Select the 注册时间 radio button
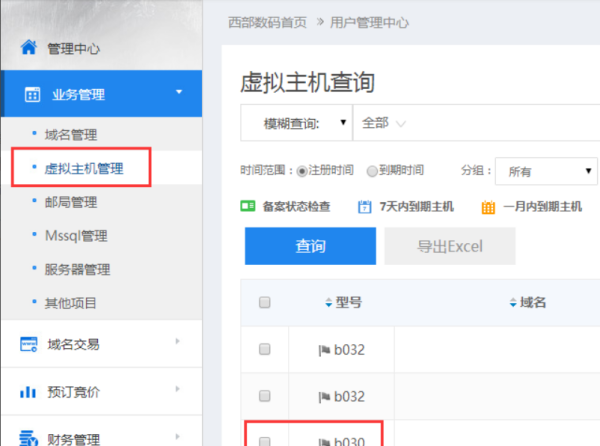The width and height of the screenshot is (600, 446). click(302, 171)
